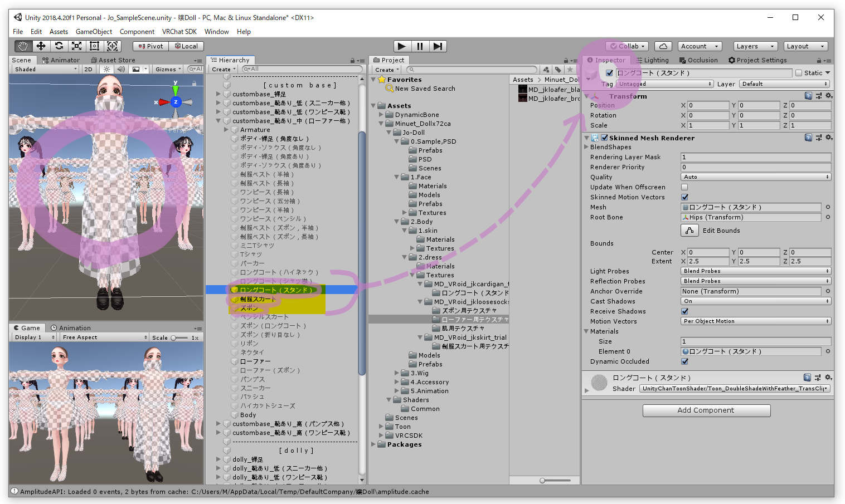845x504 pixels.
Task: Switch to the Project Settings tab
Action: [x=757, y=60]
